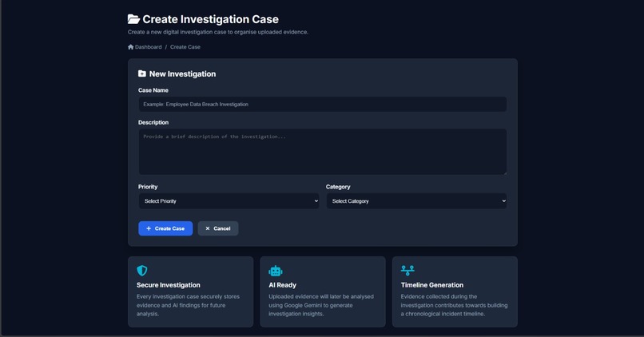The height and width of the screenshot is (337, 644).
Task: Click the 'Priority' field label
Action: click(x=148, y=187)
